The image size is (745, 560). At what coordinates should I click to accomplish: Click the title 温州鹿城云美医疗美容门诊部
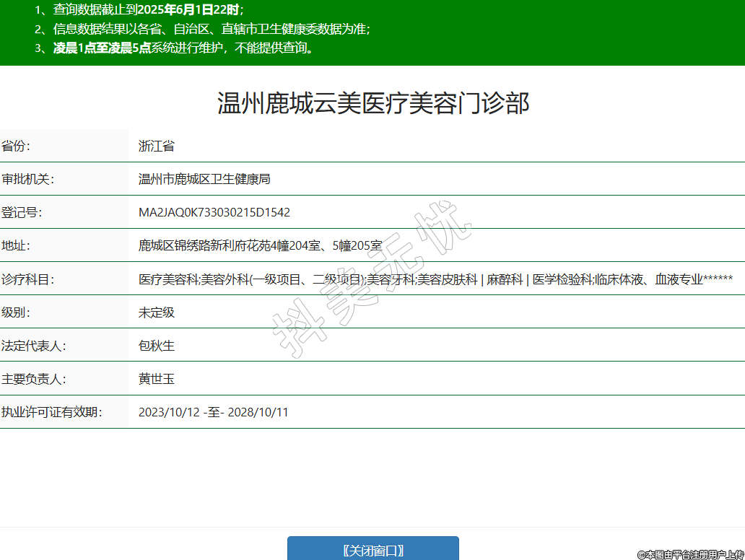[373, 103]
